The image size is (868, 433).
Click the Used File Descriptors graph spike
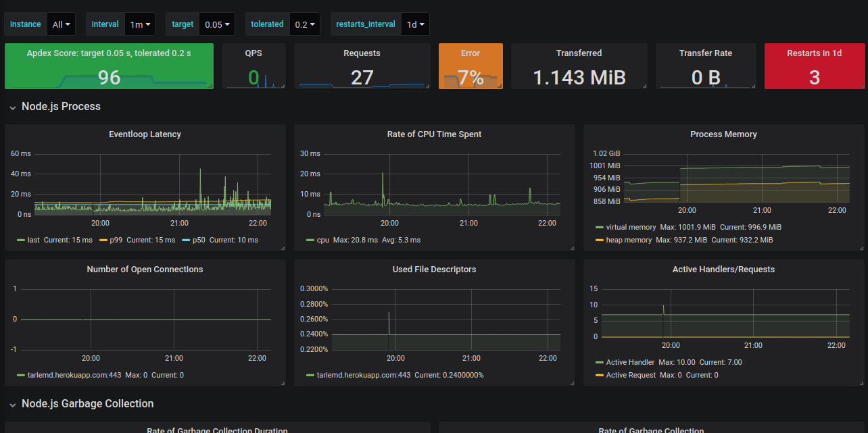tap(389, 323)
